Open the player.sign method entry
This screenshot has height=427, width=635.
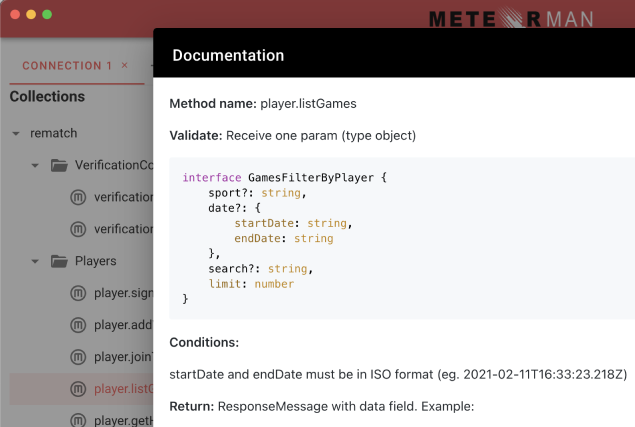point(122,293)
